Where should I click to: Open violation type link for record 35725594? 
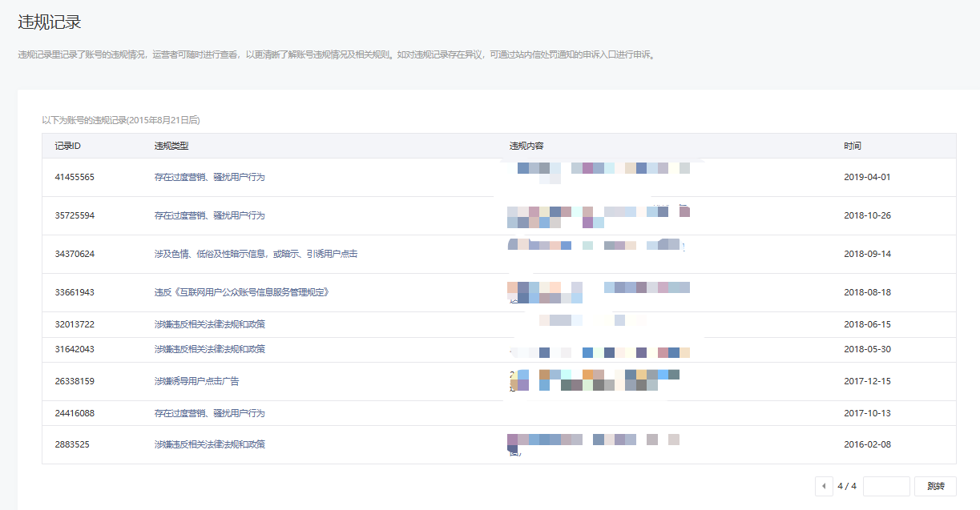point(209,215)
